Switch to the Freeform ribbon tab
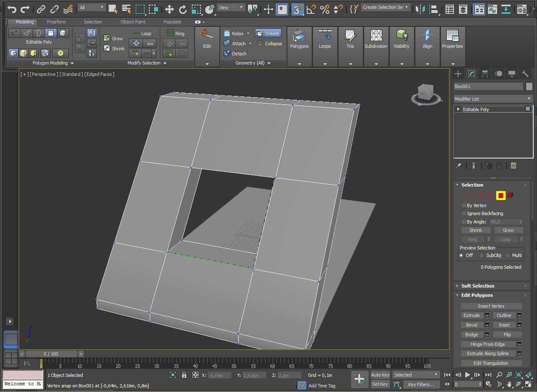The image size is (537, 392). pos(56,22)
